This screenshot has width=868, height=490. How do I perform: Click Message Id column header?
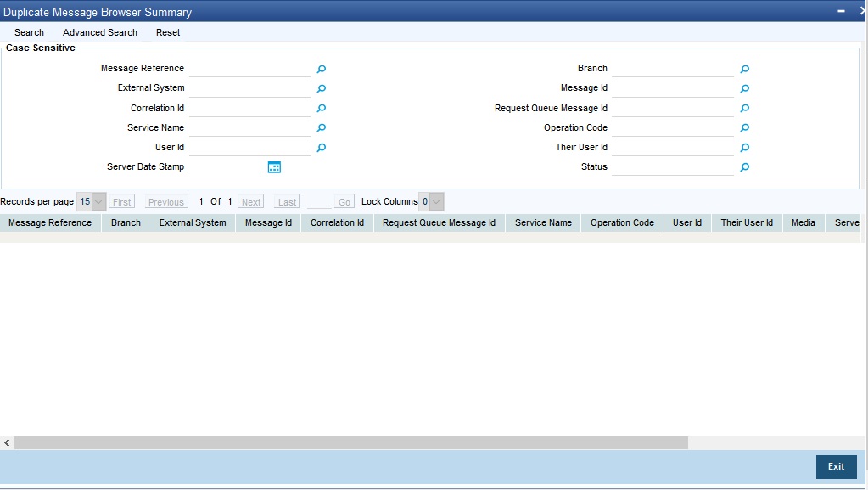(268, 222)
